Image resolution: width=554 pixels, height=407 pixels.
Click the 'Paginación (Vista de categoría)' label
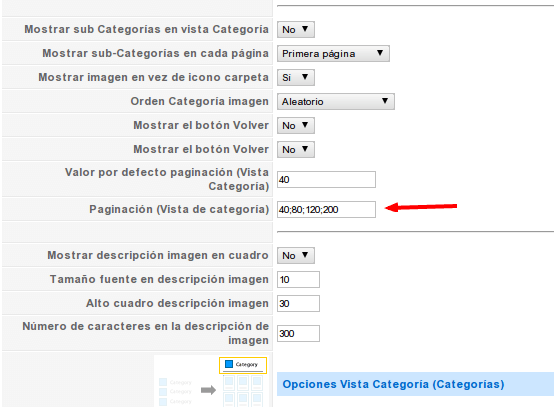(179, 209)
